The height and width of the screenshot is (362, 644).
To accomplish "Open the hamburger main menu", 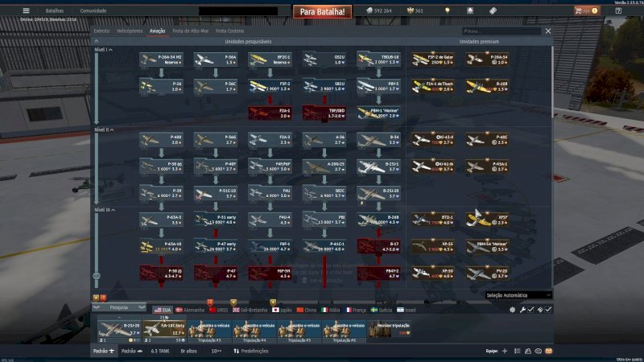I will [x=26, y=10].
